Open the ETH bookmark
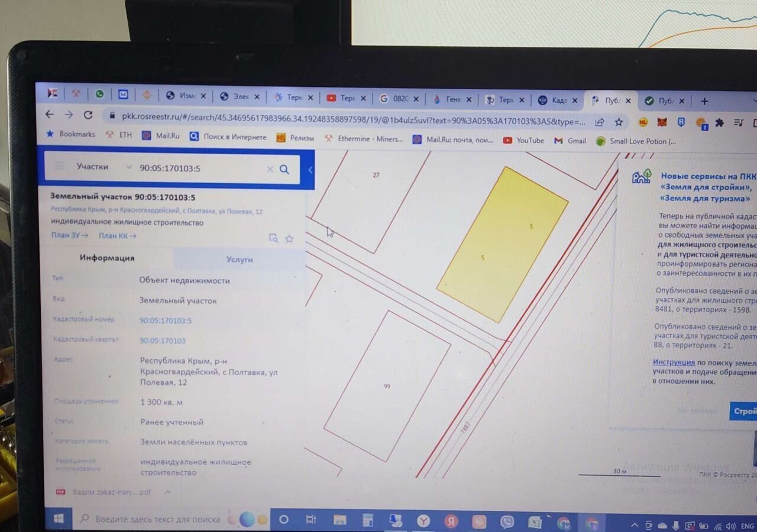This screenshot has height=532, width=757. point(119,135)
